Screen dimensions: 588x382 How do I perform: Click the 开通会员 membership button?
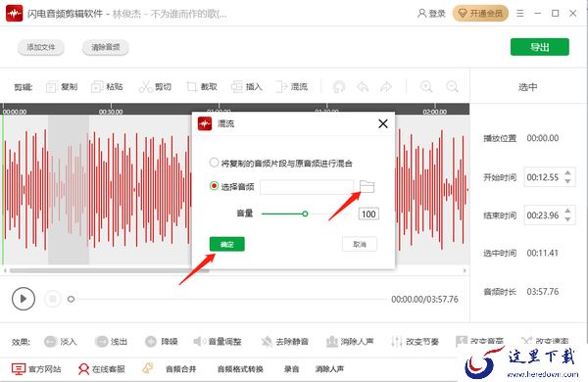(x=480, y=14)
